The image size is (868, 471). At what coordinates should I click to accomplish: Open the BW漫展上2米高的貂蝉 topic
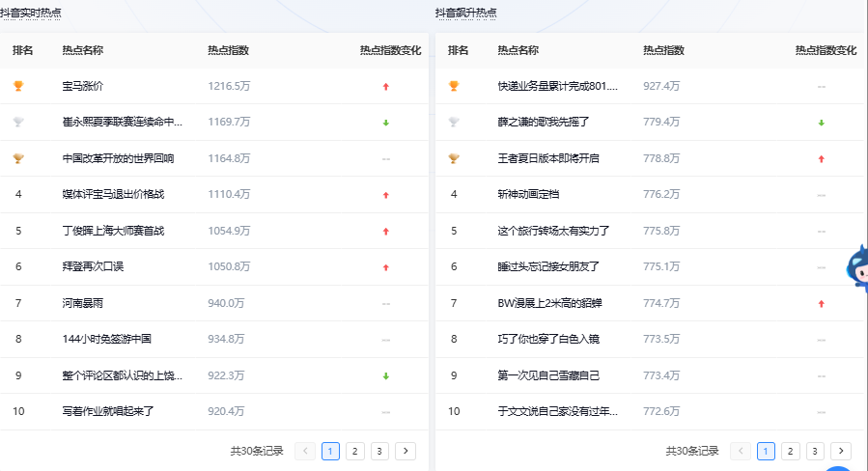pyautogui.click(x=549, y=303)
